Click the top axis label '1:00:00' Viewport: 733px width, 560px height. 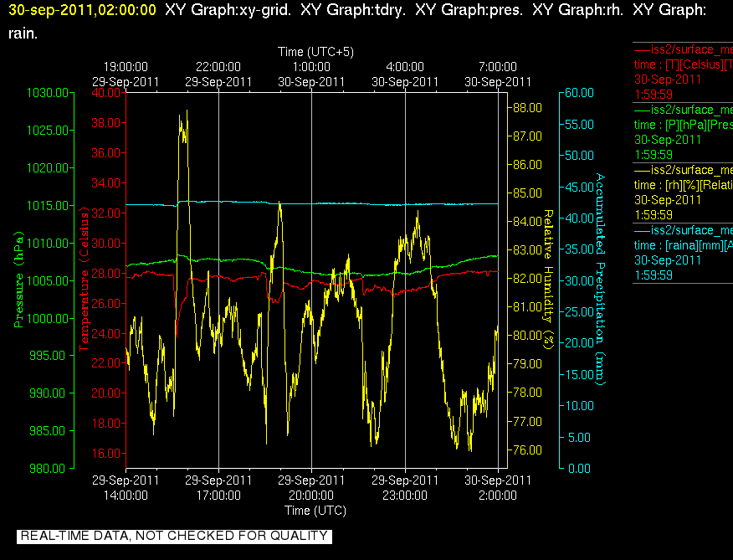pos(311,67)
